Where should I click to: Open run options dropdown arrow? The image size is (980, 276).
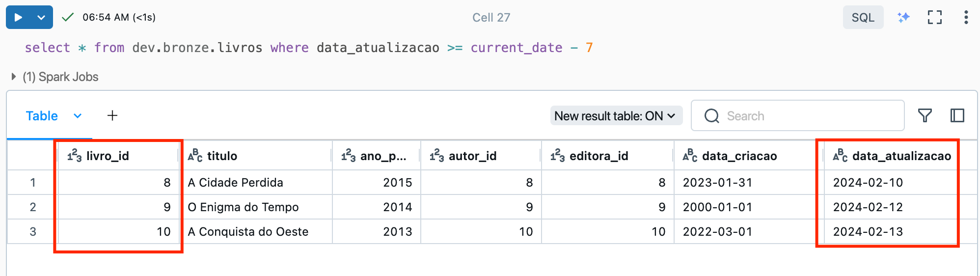[x=42, y=17]
